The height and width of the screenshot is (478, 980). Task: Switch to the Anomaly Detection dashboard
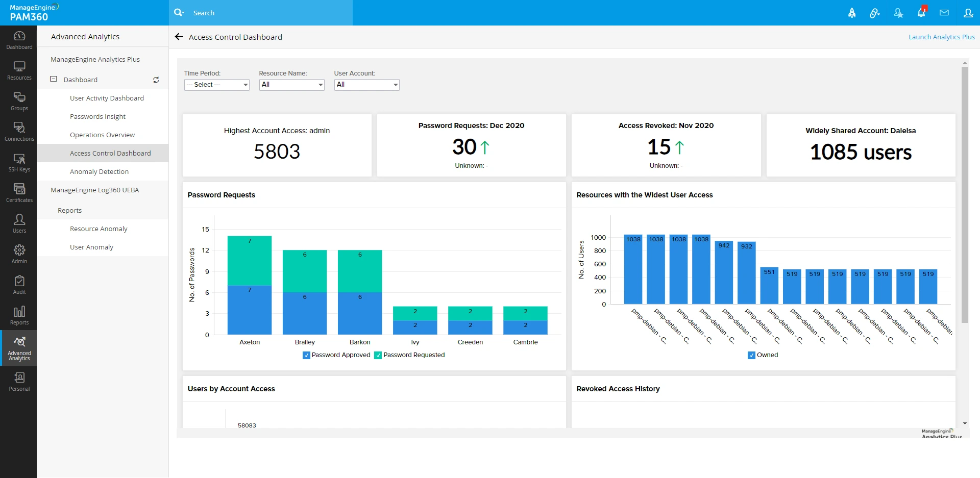100,171
